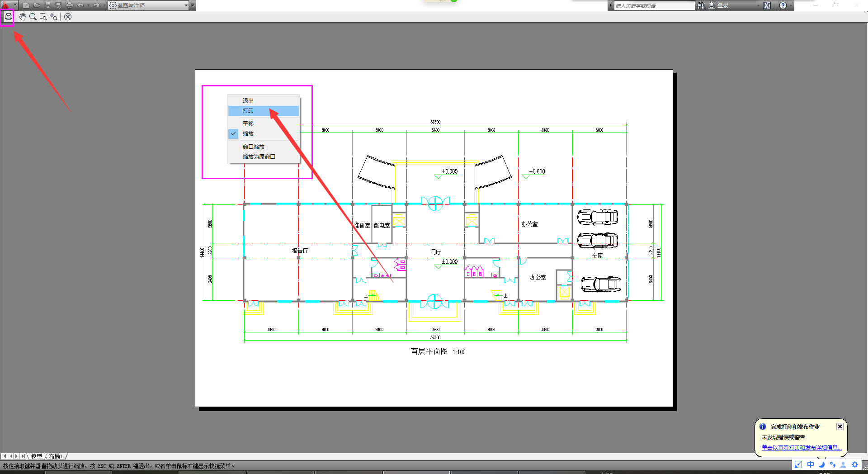Open the Autodesk Exchange X icon
The width and height of the screenshot is (868, 474).
(x=767, y=5)
